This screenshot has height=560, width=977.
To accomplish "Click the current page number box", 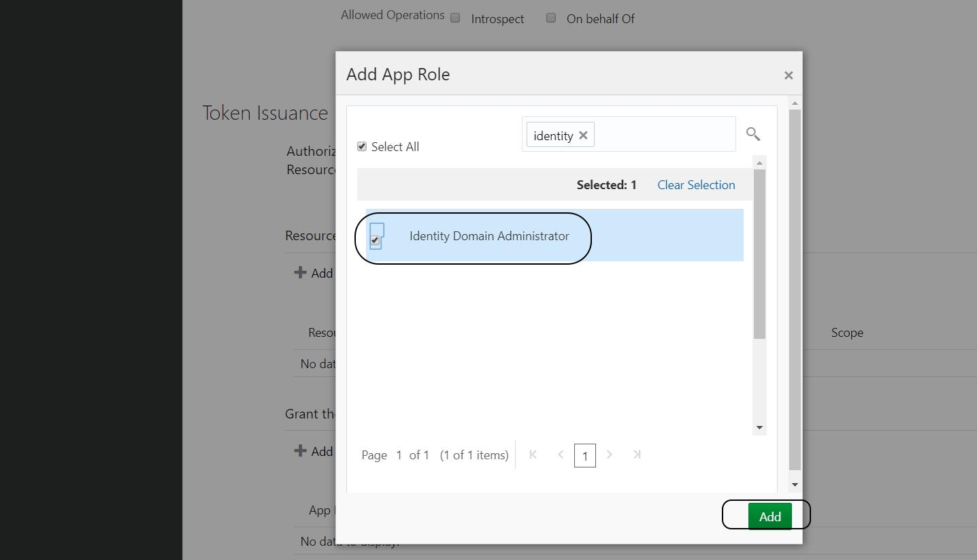I will [x=585, y=455].
